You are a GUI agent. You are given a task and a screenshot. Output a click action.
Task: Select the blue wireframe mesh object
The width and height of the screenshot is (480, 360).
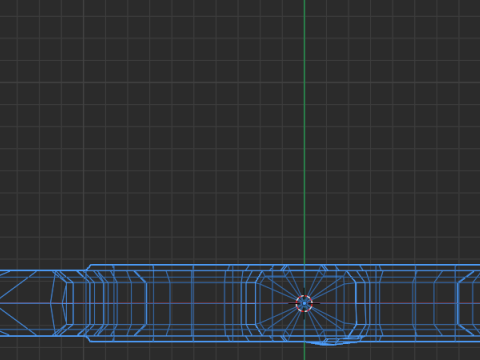coord(240,305)
